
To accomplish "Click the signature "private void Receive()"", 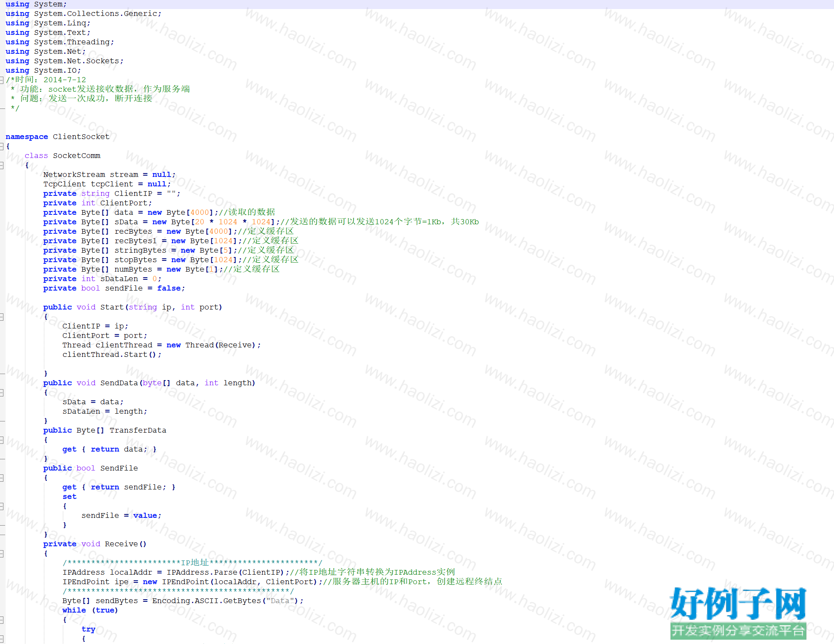I will click(x=95, y=544).
